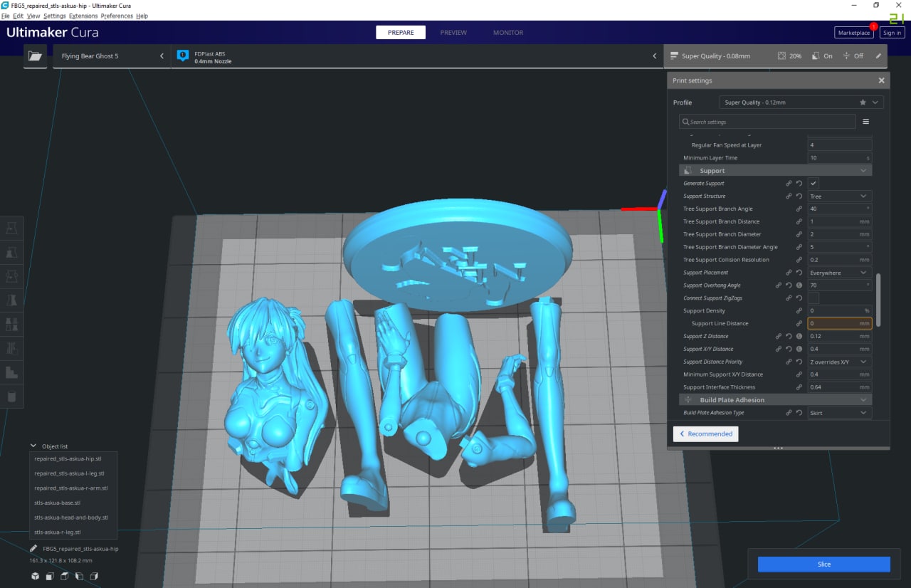Click the last cylinder tool icon in left toolbar
Viewport: 911px width, 588px height.
(12, 397)
